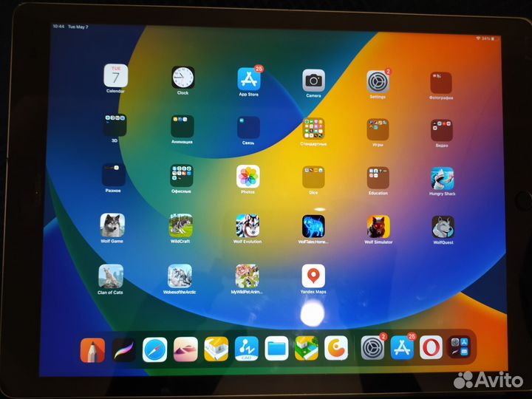Open the green house-and-garden app in dock
Viewport: 532px width, 399px height.
(x=307, y=348)
